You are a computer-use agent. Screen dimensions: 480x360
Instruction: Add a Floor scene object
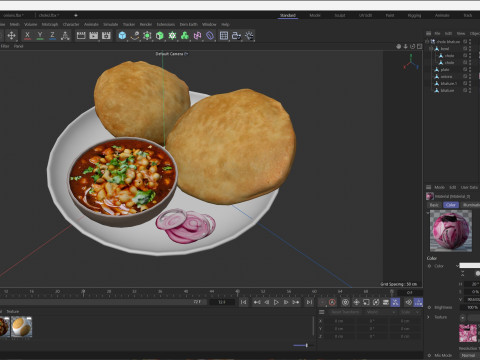pyautogui.click(x=224, y=36)
